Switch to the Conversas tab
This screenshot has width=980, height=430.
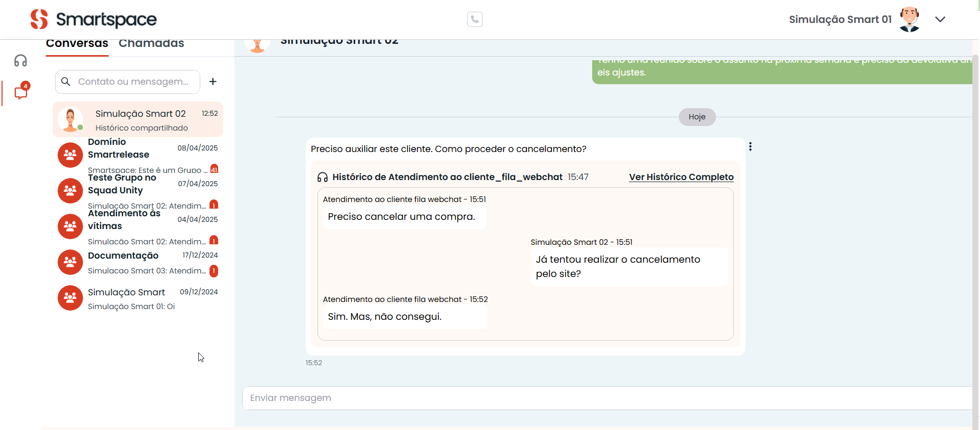(x=77, y=44)
